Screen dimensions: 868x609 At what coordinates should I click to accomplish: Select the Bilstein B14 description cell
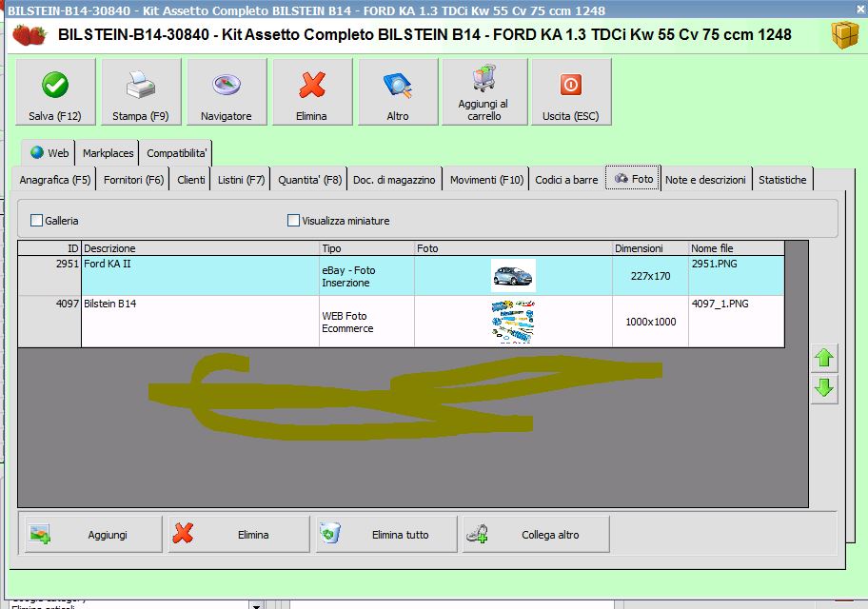[x=200, y=322]
